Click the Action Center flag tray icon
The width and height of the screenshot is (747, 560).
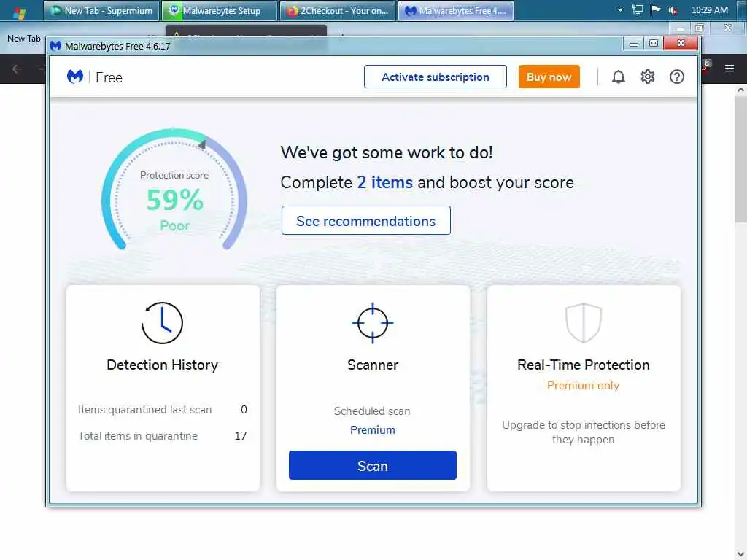656,10
